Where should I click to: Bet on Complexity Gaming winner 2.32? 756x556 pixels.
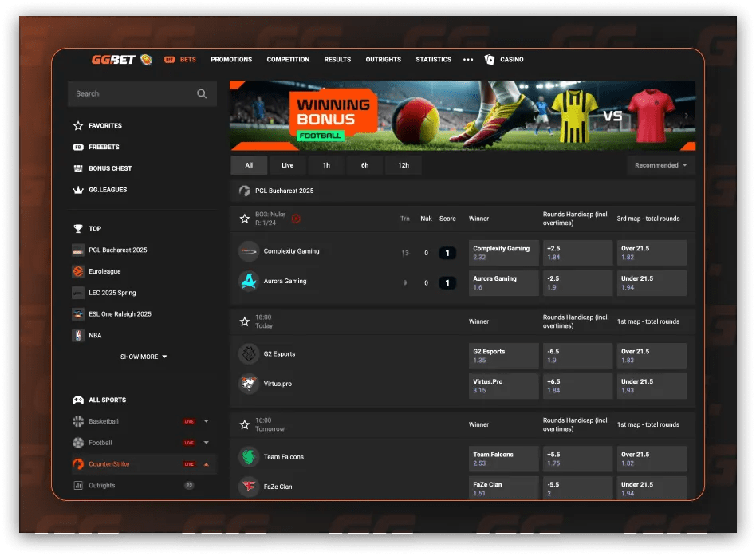503,253
